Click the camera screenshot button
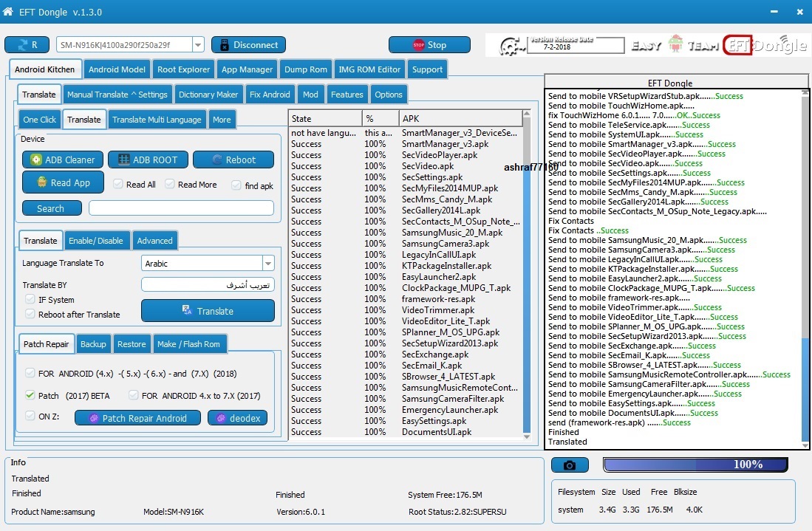The image size is (812, 531). (570, 465)
